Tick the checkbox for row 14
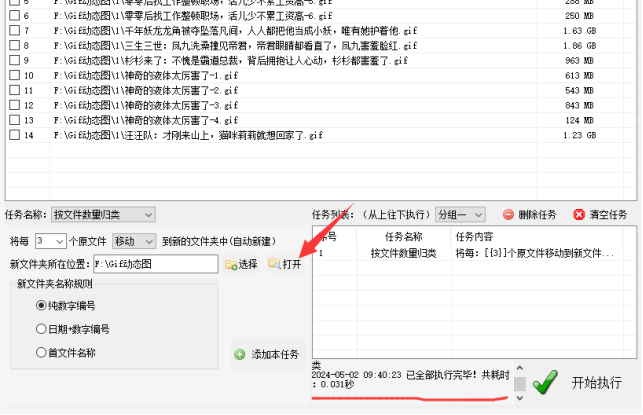Viewport: 643px width, 415px height. 15,135
